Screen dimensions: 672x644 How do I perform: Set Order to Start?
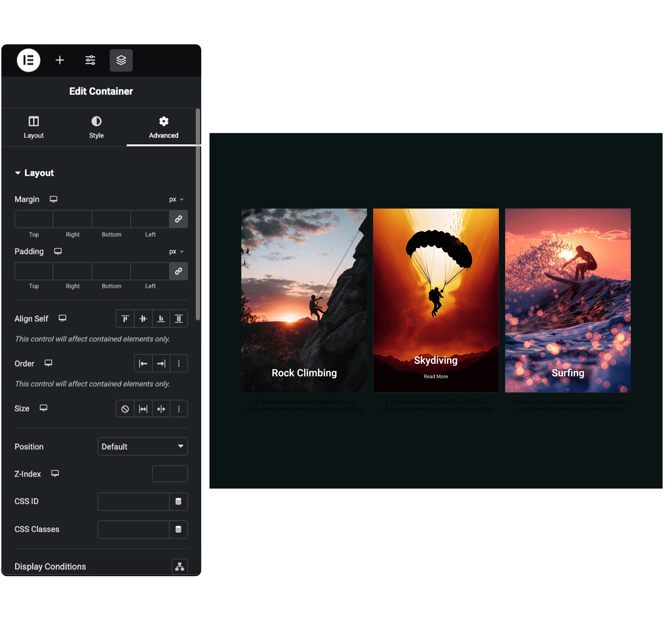[143, 363]
